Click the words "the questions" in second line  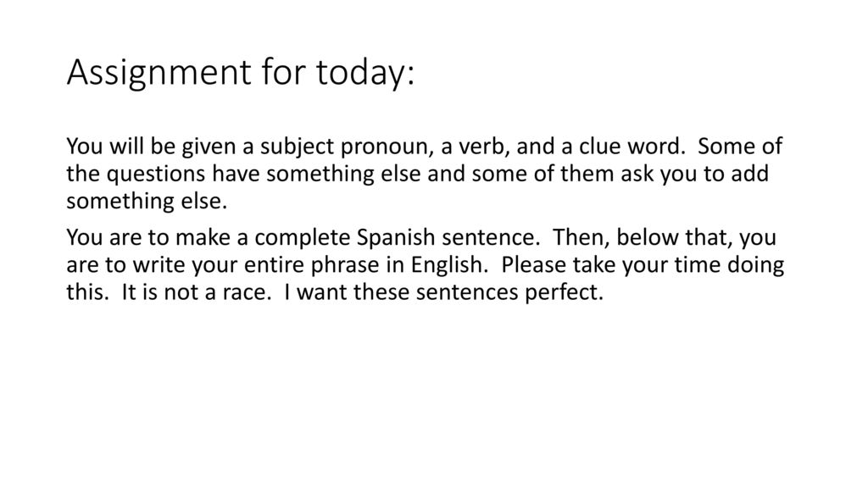coord(136,175)
